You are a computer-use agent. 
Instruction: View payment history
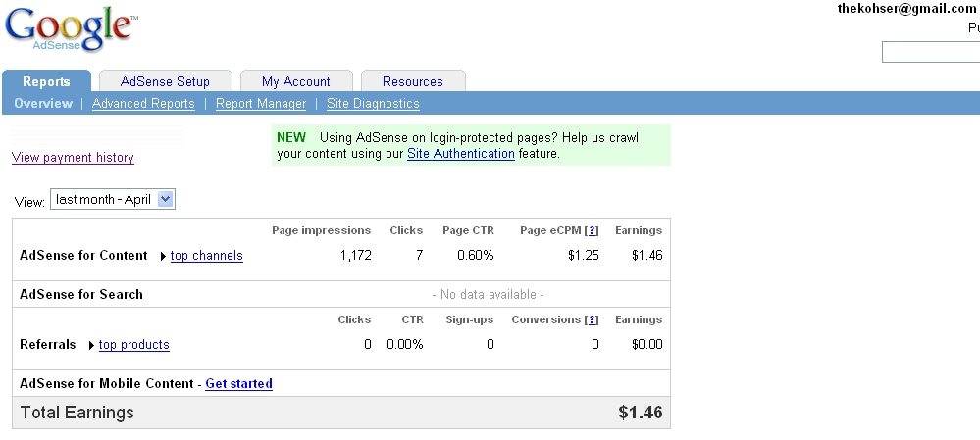(x=73, y=158)
